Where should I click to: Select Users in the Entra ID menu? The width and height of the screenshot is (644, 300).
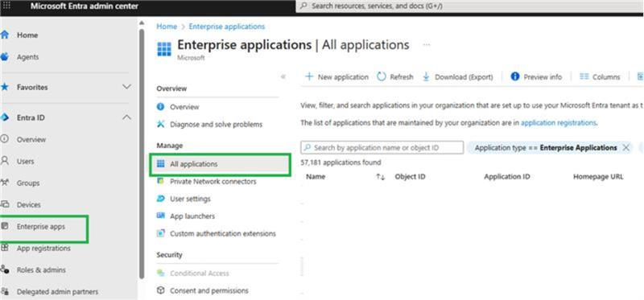click(25, 162)
